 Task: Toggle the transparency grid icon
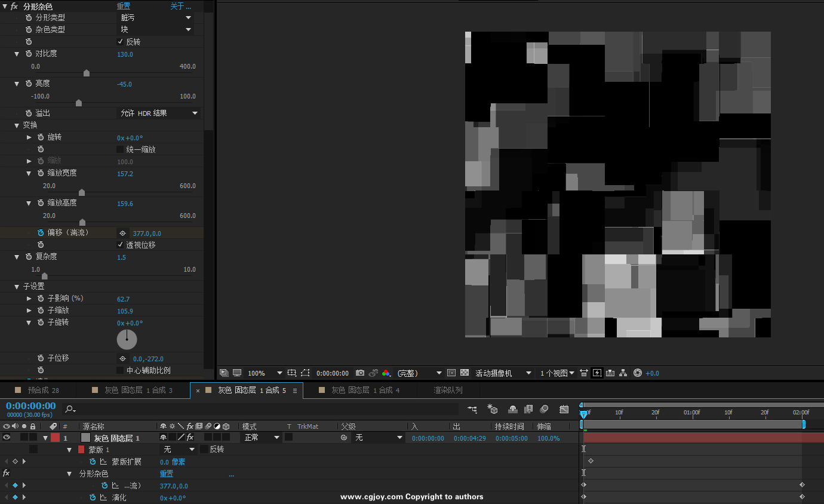465,373
